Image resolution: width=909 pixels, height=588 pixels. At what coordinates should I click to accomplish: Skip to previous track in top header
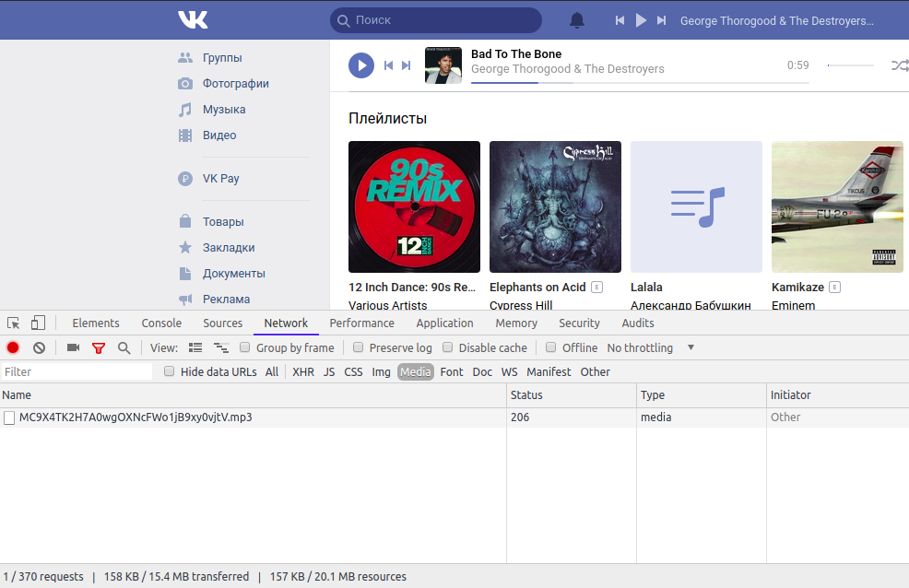pos(620,20)
